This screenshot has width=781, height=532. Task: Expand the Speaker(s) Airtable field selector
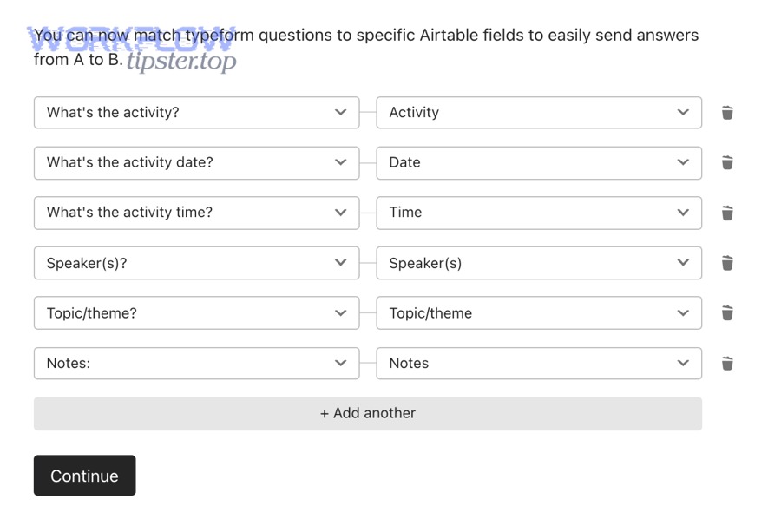[538, 263]
